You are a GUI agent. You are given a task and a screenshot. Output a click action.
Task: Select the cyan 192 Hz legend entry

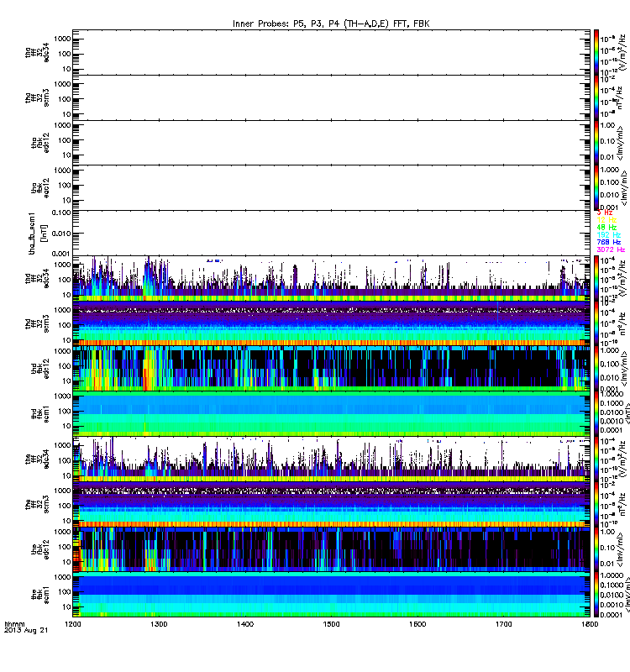tap(607, 234)
